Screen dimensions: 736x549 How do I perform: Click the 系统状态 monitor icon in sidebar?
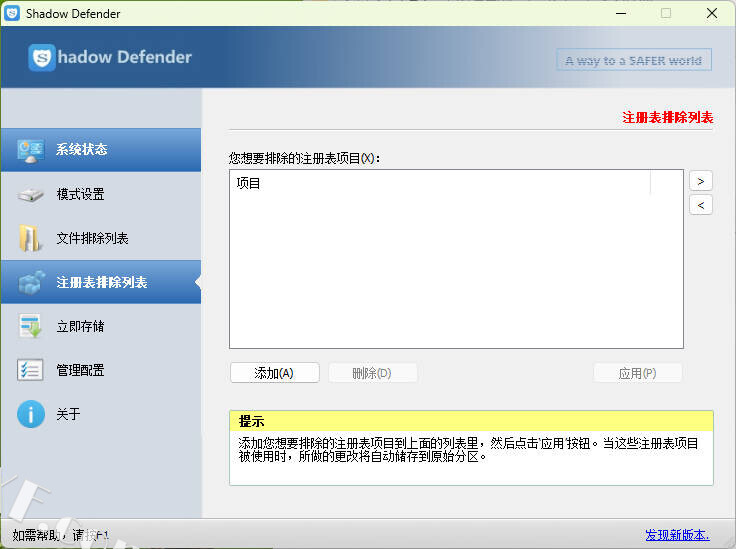click(x=31, y=151)
